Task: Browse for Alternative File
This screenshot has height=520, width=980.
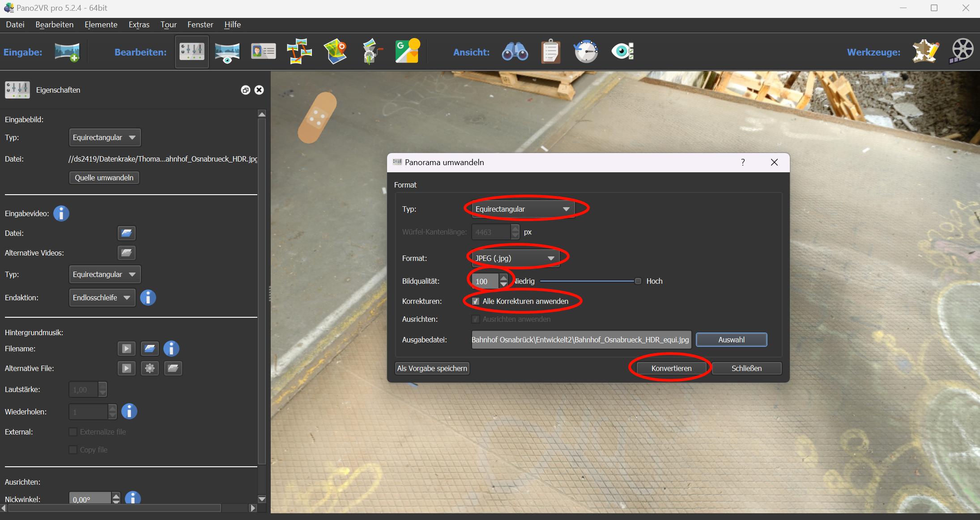Action: tap(173, 368)
